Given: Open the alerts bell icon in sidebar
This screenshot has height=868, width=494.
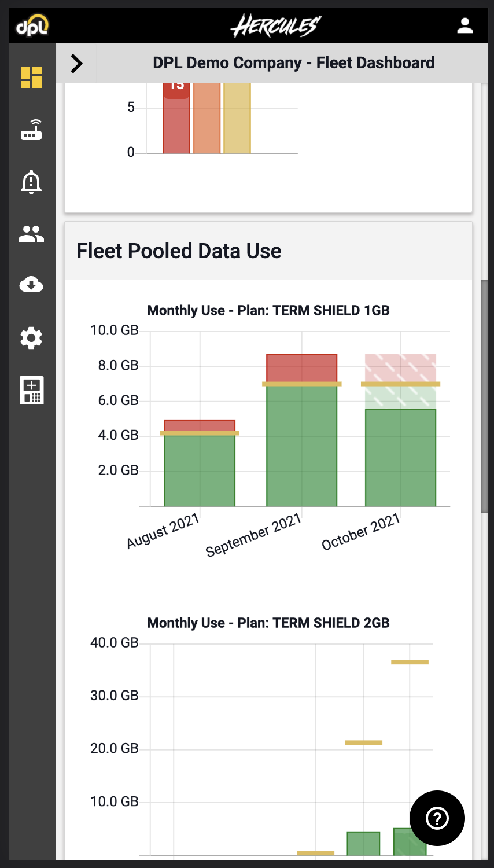Looking at the screenshot, I should 31,182.
